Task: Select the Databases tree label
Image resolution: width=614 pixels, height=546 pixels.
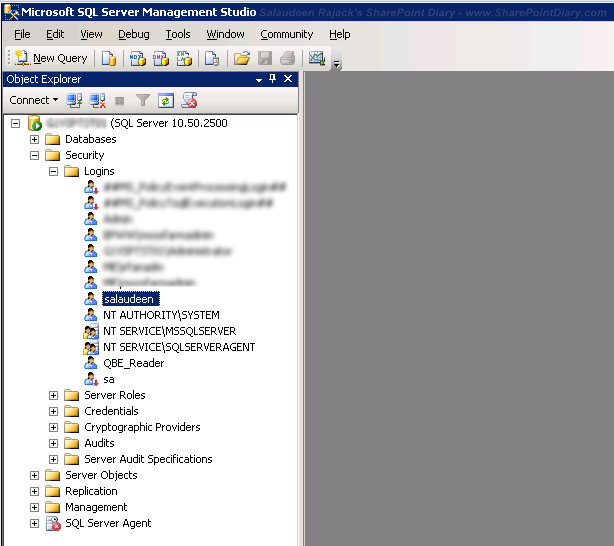Action: pos(90,139)
